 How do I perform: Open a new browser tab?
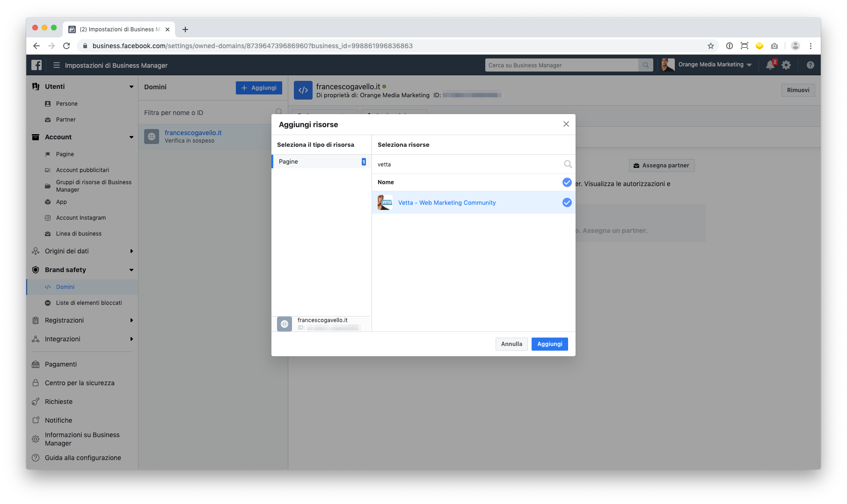[x=185, y=29]
